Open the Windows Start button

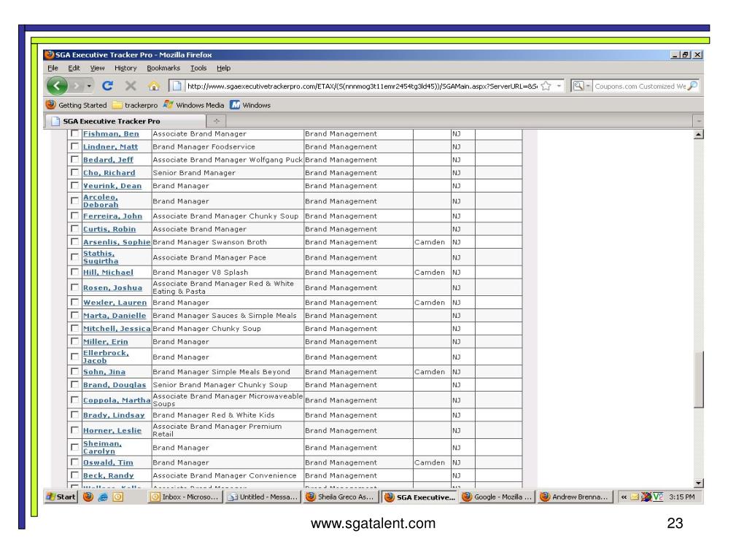61,497
